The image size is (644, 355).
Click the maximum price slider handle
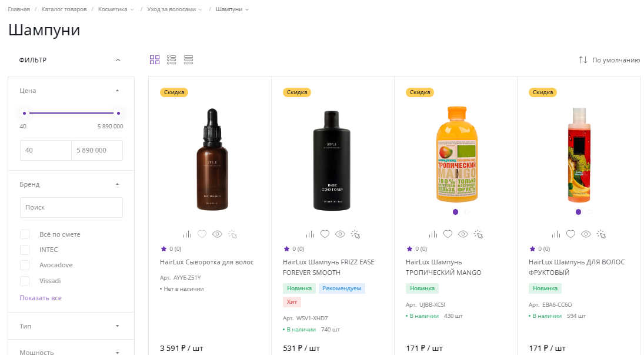tap(118, 113)
